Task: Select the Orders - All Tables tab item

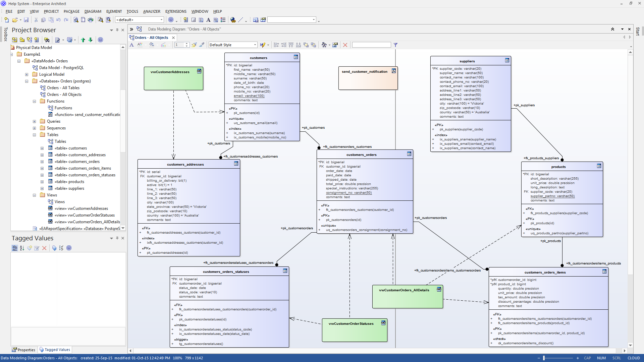Action: click(64, 87)
